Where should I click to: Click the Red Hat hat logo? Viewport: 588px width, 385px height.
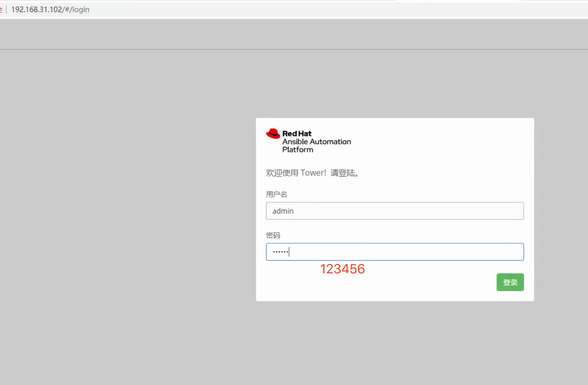[x=273, y=133]
